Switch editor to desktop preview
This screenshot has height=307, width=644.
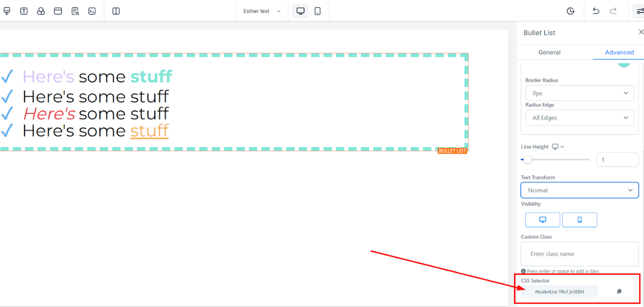tap(301, 11)
